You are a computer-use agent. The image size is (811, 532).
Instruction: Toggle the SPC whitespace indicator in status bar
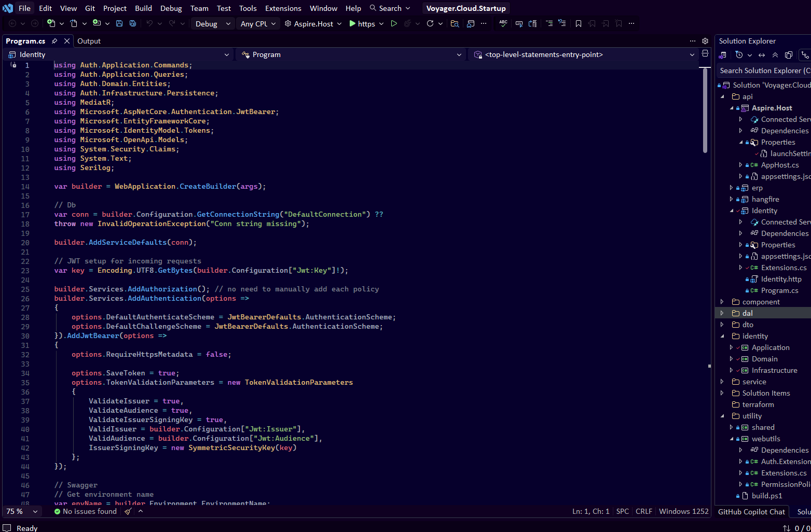coord(622,511)
